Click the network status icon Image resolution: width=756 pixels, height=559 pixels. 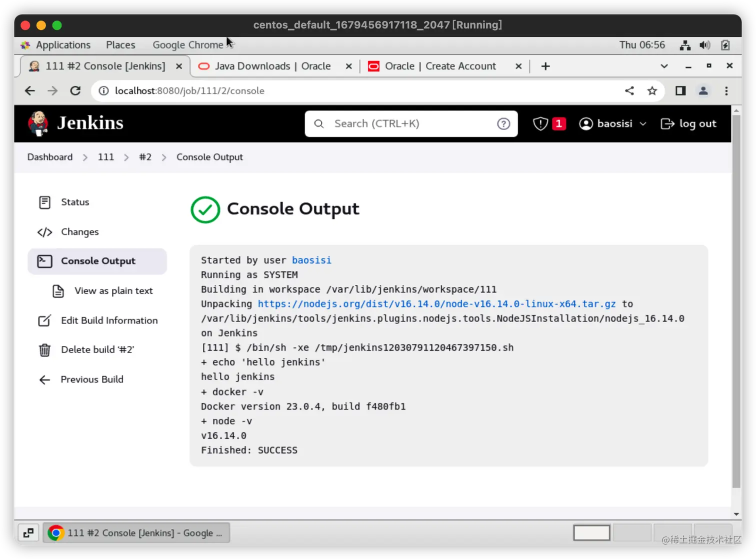coord(685,45)
